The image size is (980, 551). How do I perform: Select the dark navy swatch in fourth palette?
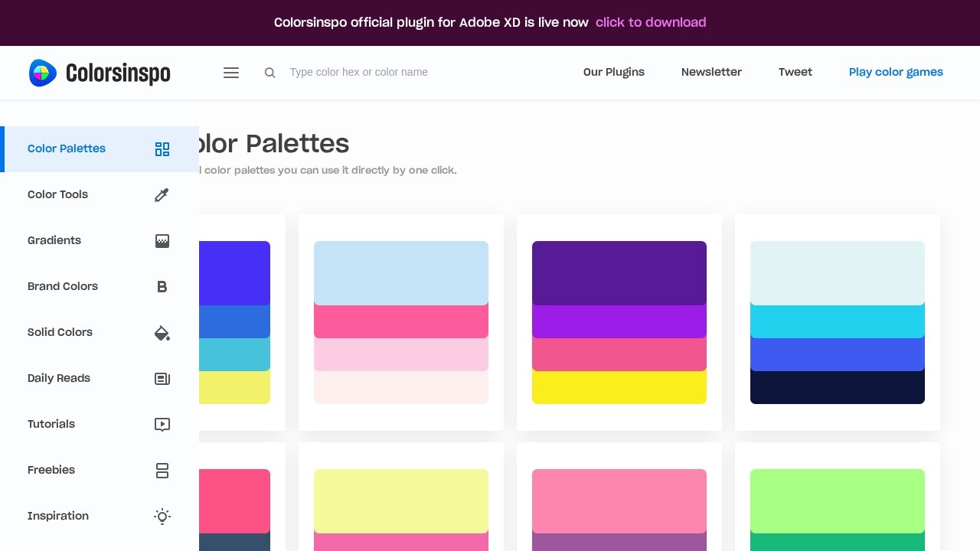coord(838,388)
